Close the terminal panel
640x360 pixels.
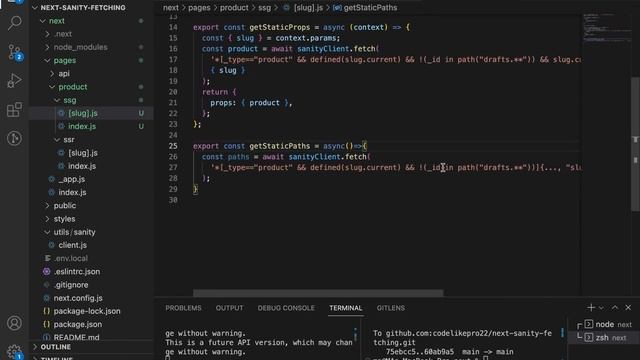(628, 308)
